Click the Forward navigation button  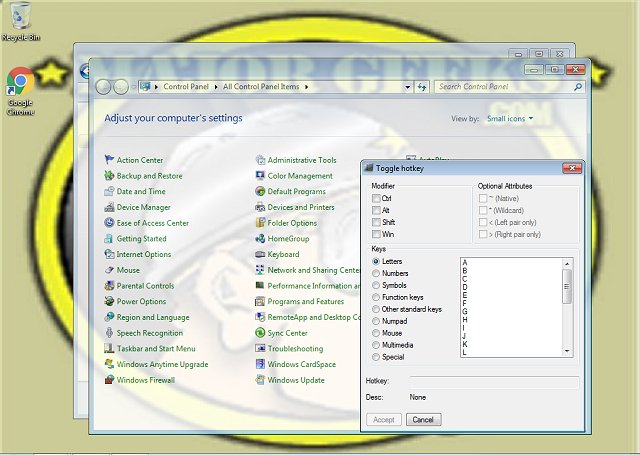pos(121,87)
